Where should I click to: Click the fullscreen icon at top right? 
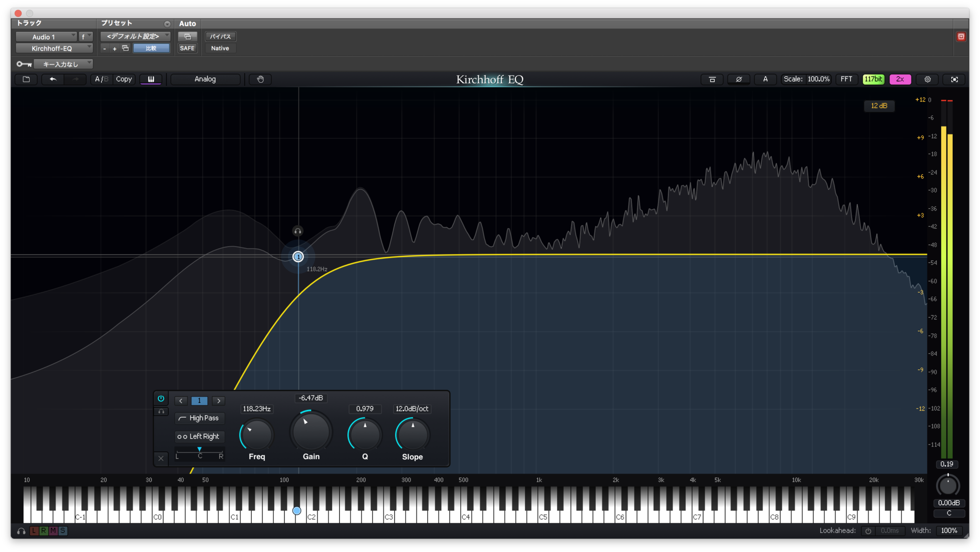point(955,79)
